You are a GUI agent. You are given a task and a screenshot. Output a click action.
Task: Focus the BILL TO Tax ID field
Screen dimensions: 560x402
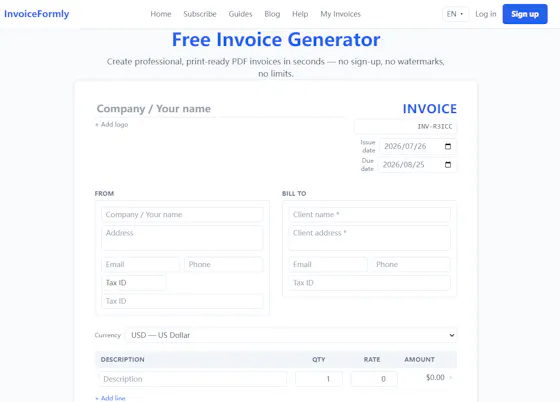pos(369,283)
